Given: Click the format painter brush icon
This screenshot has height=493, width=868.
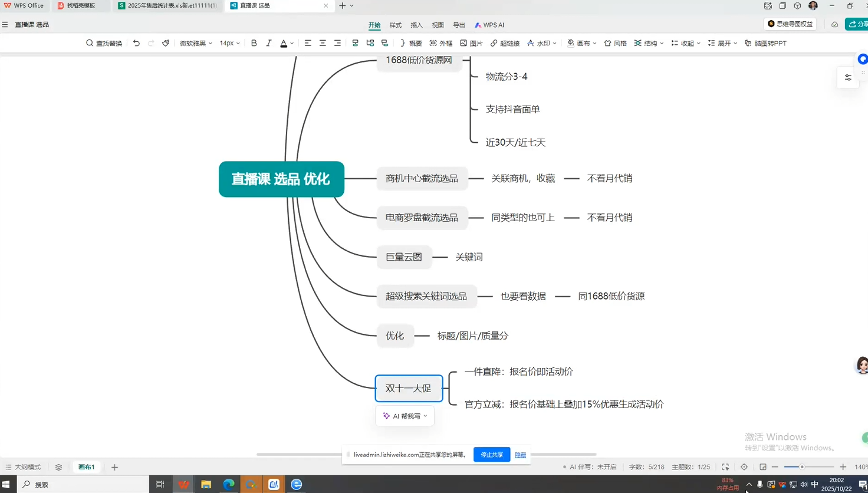Looking at the screenshot, I should [166, 43].
